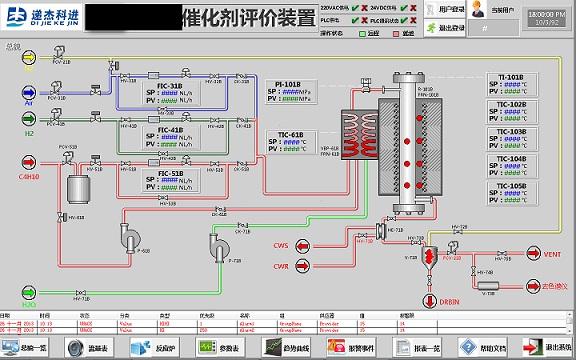Click the current user avatar icon
Image resolution: width=576 pixels, height=360 pixels.
(x=477, y=9)
